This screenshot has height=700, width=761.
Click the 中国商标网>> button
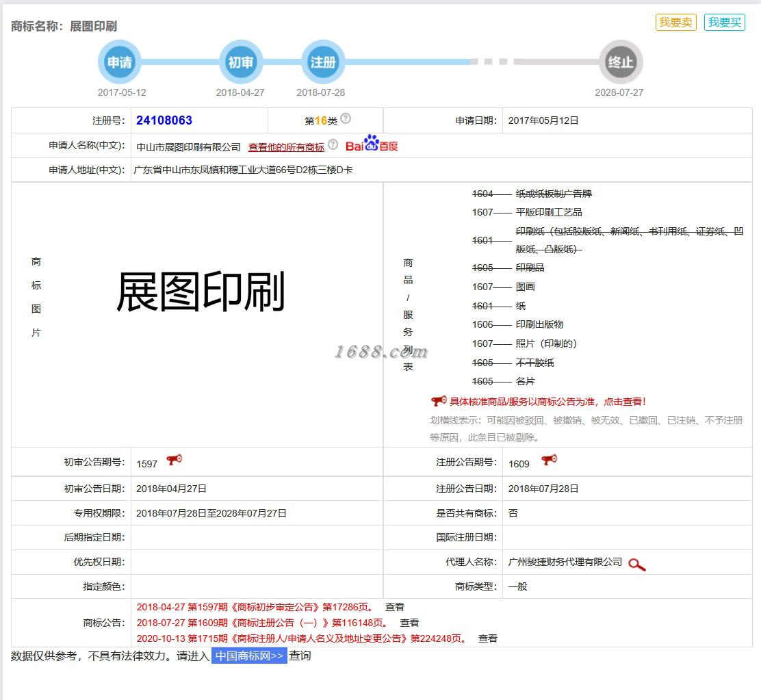pos(250,656)
